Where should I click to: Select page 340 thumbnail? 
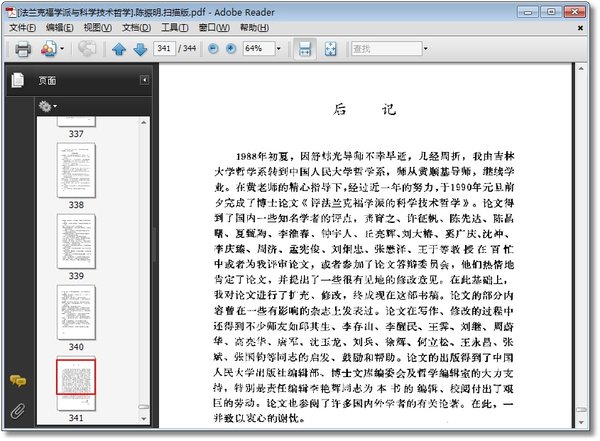click(76, 312)
